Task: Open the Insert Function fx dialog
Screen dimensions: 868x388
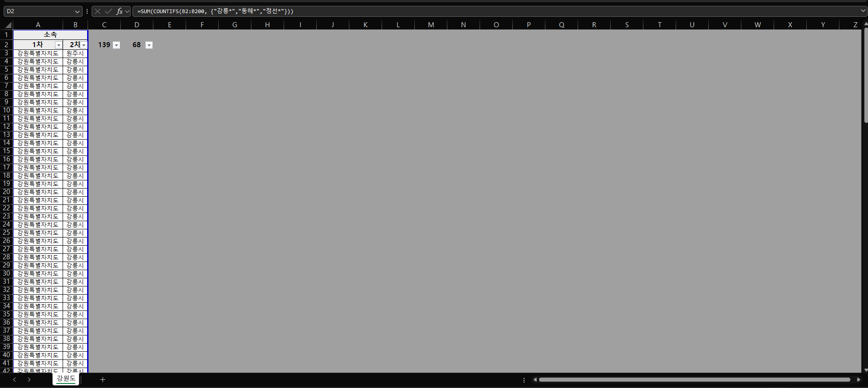Action: (119, 11)
